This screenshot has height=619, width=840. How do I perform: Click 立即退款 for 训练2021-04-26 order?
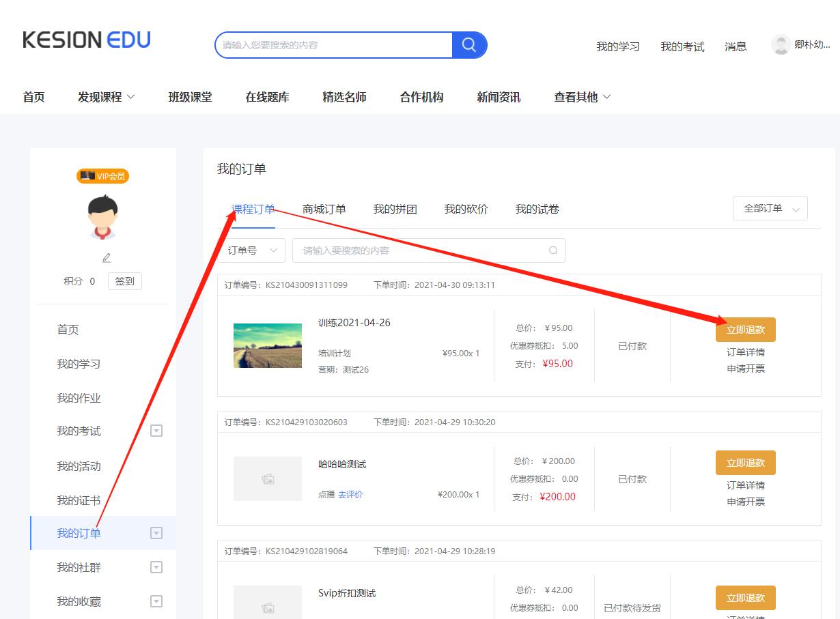click(x=746, y=330)
